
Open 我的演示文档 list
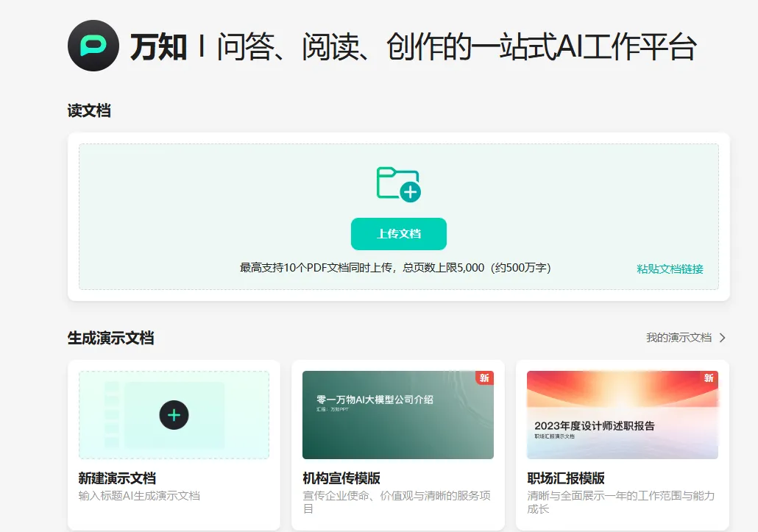click(x=679, y=337)
